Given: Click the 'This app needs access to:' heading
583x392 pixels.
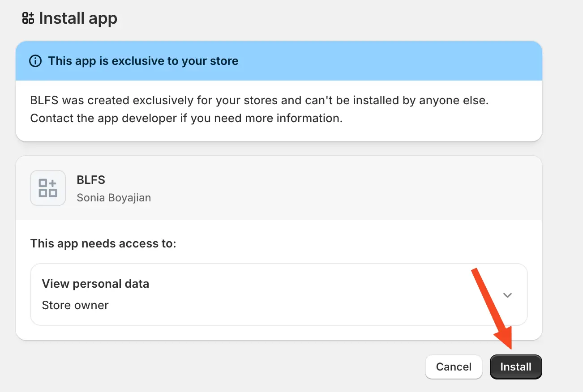Looking at the screenshot, I should 103,243.
